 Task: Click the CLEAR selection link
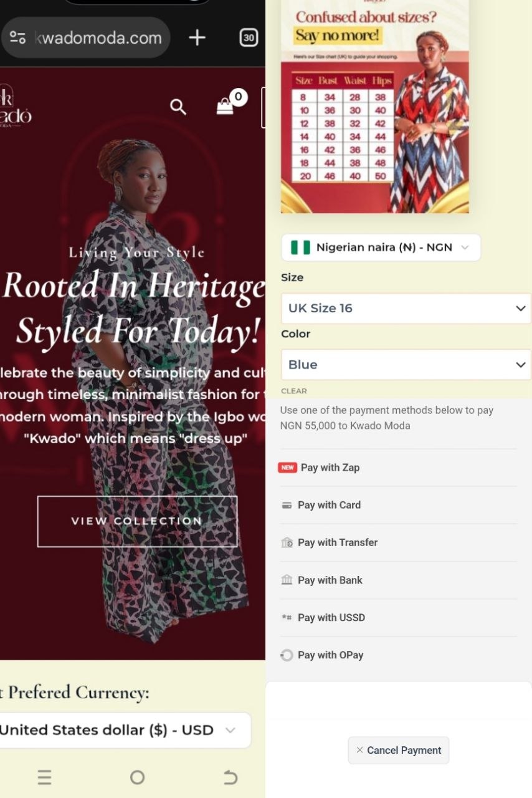click(x=294, y=391)
